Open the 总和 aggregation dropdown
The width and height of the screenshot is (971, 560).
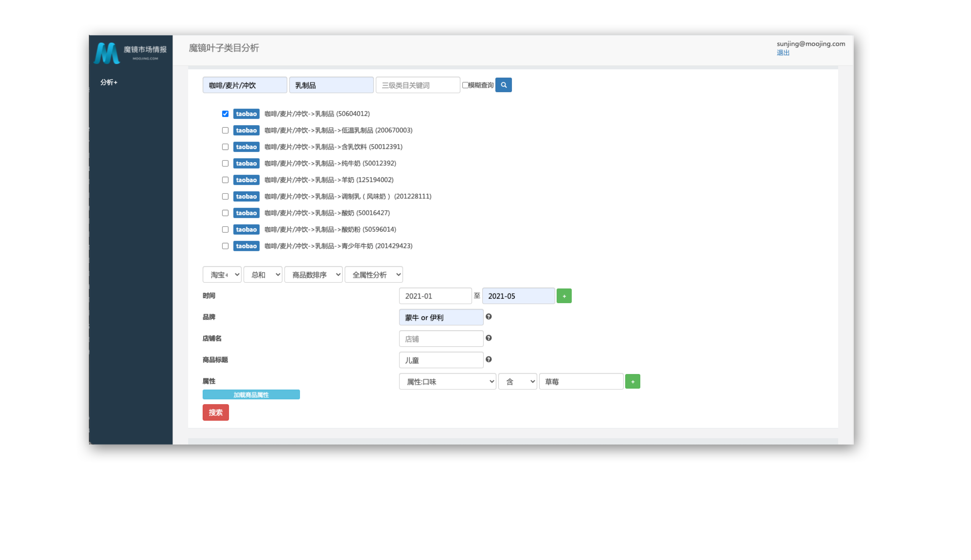[x=263, y=275]
